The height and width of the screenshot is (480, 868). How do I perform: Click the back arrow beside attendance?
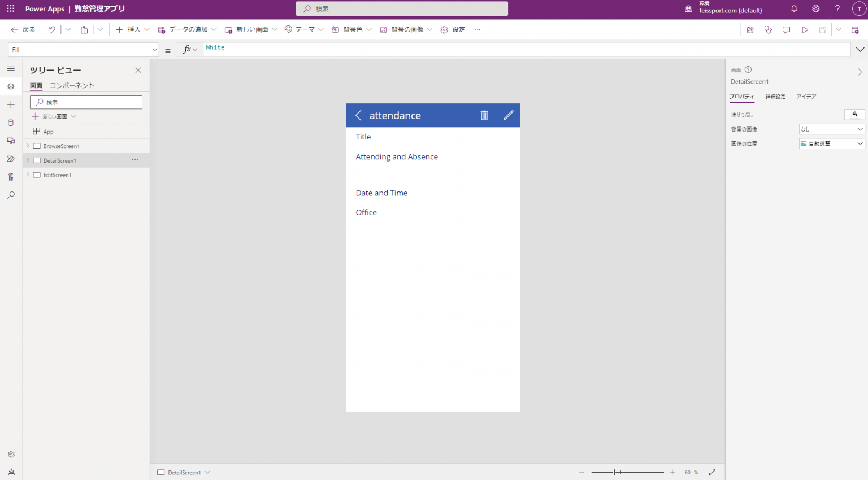358,115
